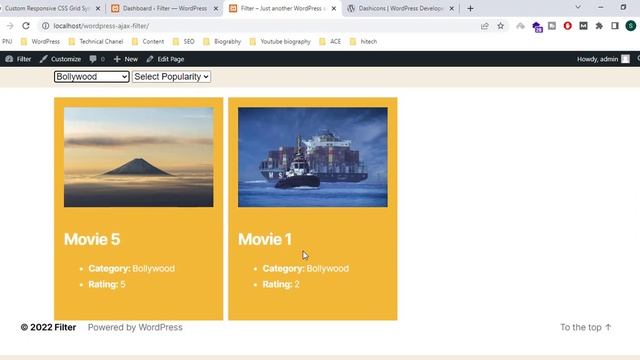
Task: Open the side panel icon
Action: click(x=615, y=26)
